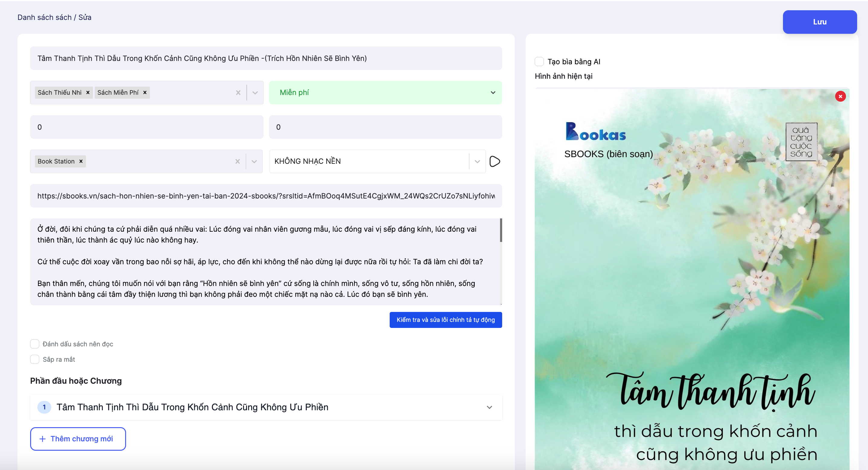Open the book categories dropdown arrow
This screenshot has height=470, width=868.
click(x=255, y=93)
